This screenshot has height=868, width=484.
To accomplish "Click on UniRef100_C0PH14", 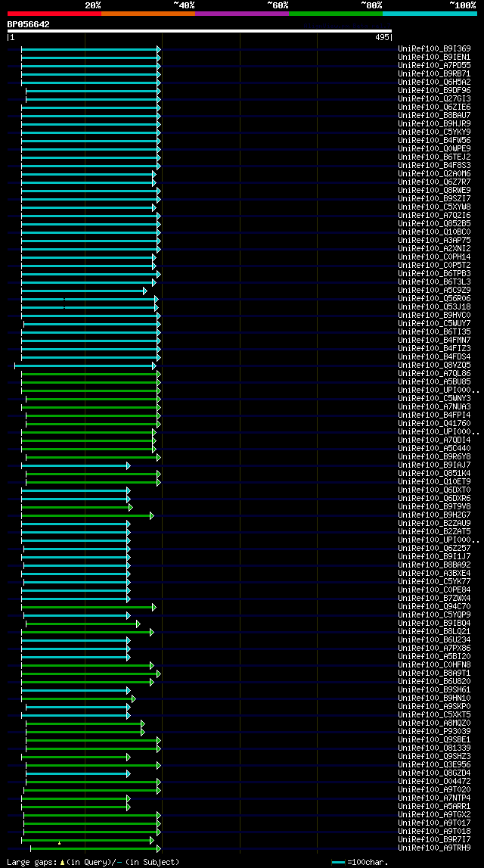I will point(434,257).
